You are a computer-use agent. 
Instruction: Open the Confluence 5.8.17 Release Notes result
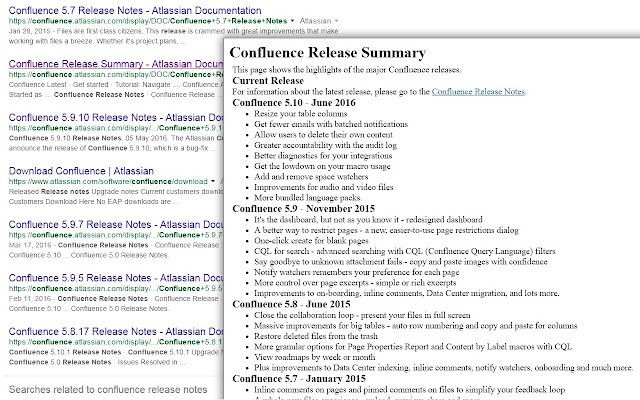point(116,331)
